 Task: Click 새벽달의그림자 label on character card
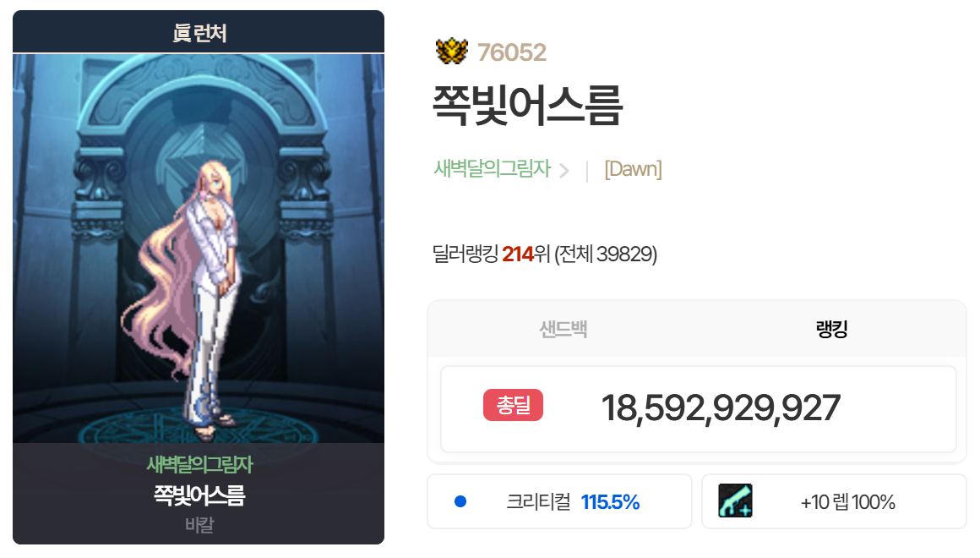click(x=199, y=465)
